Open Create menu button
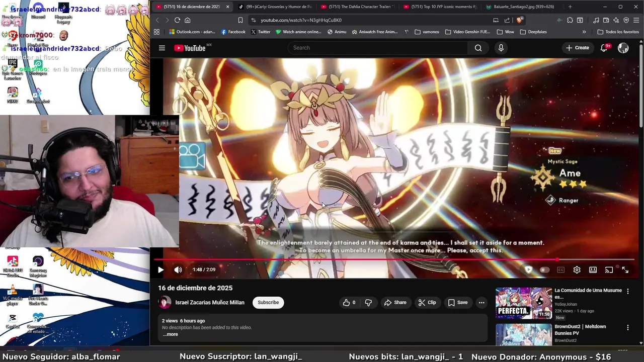This screenshot has height=362, width=644. point(577,48)
